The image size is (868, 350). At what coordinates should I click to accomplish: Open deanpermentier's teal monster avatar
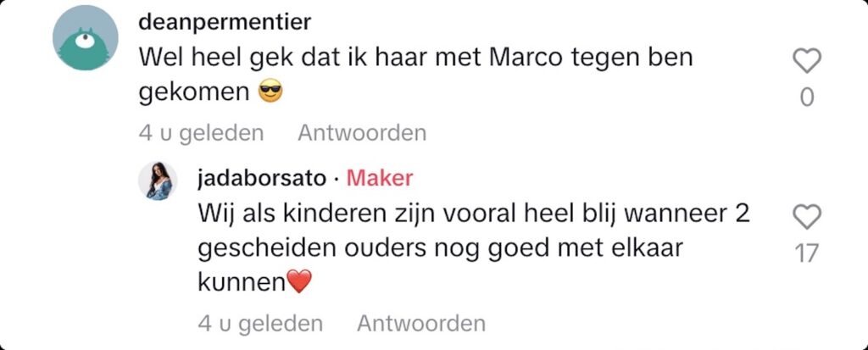86,38
